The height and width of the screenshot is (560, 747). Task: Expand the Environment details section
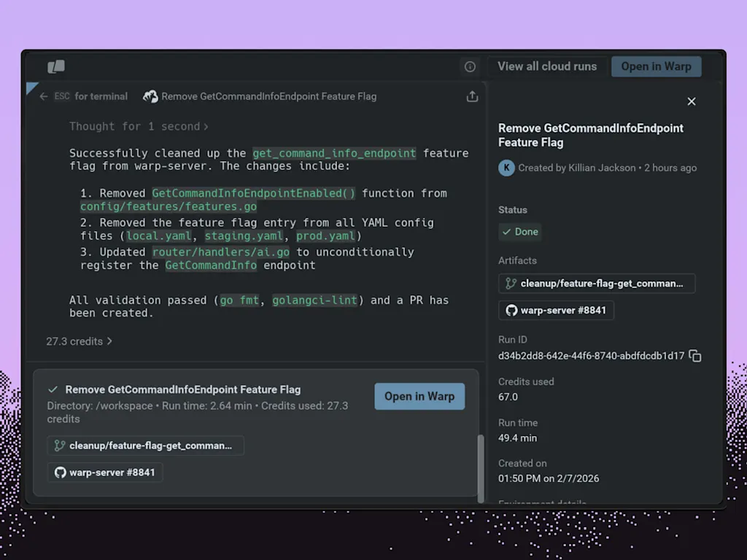tap(543, 502)
